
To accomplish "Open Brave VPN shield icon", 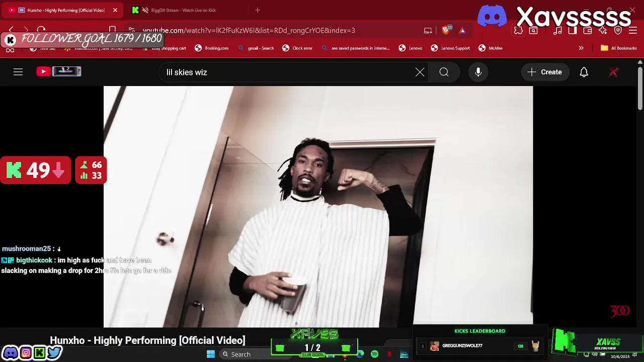I will pos(618,31).
